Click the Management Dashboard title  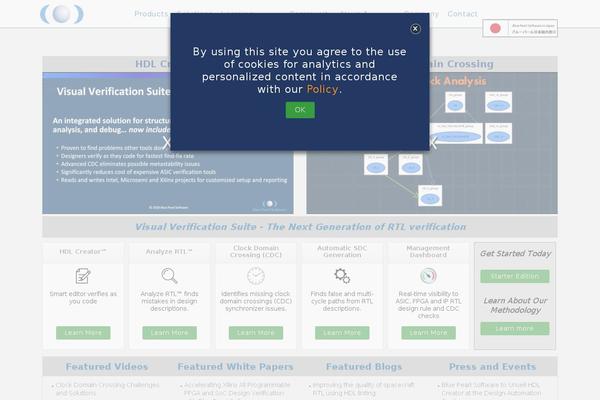428,251
